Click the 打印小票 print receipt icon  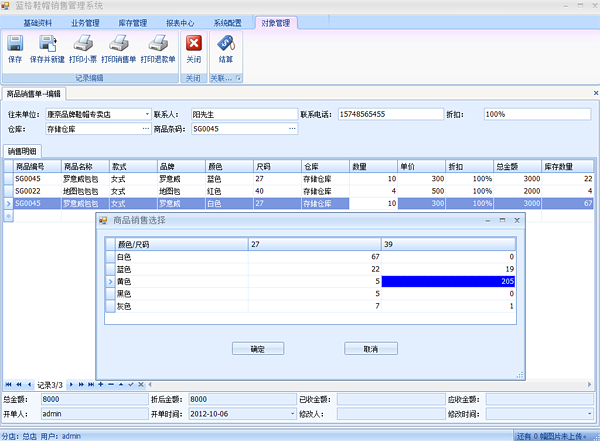pyautogui.click(x=84, y=49)
